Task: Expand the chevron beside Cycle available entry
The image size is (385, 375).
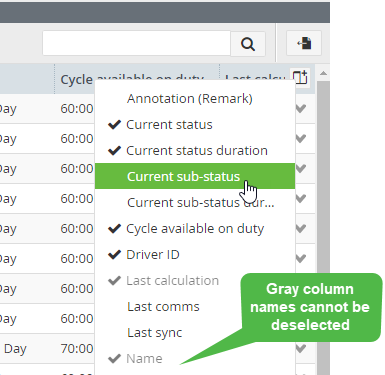Action: pos(301,228)
